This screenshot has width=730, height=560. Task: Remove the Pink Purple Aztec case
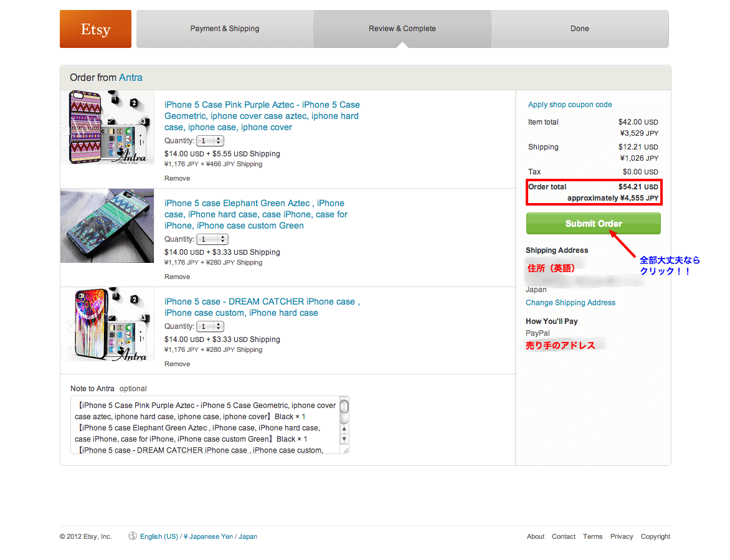177,178
